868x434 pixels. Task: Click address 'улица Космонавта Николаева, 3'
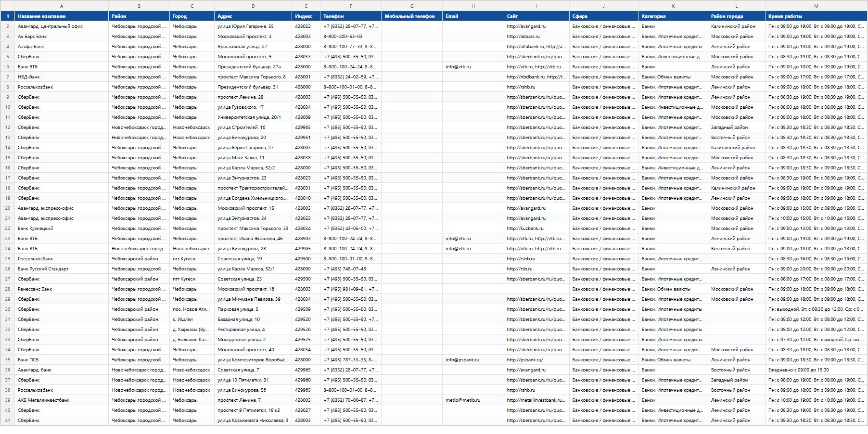click(253, 421)
